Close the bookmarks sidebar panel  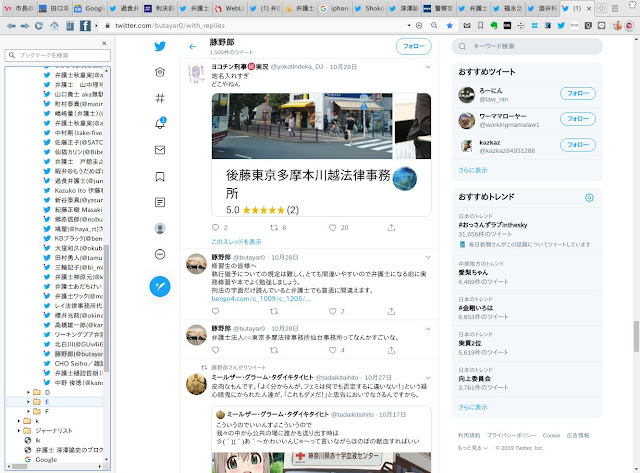pos(104,43)
